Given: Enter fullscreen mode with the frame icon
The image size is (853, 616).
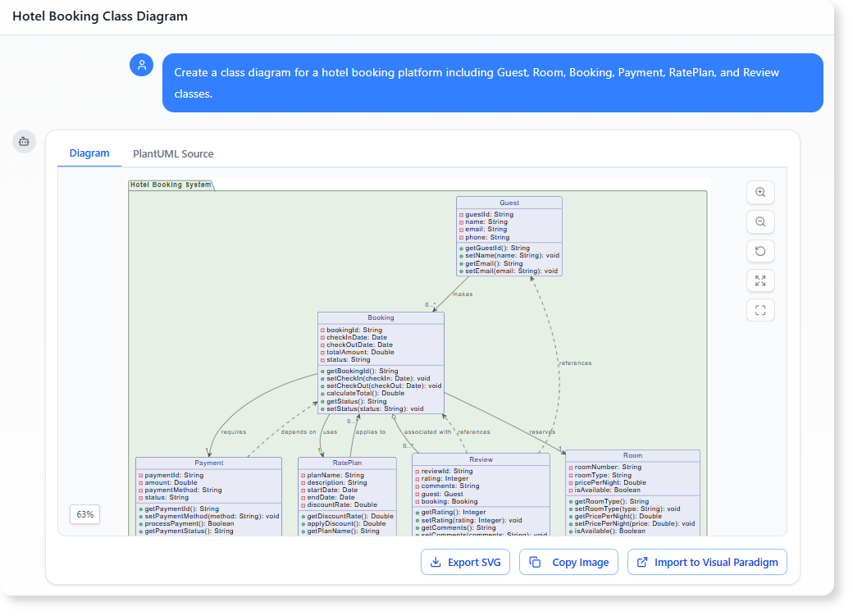Looking at the screenshot, I should [x=760, y=310].
